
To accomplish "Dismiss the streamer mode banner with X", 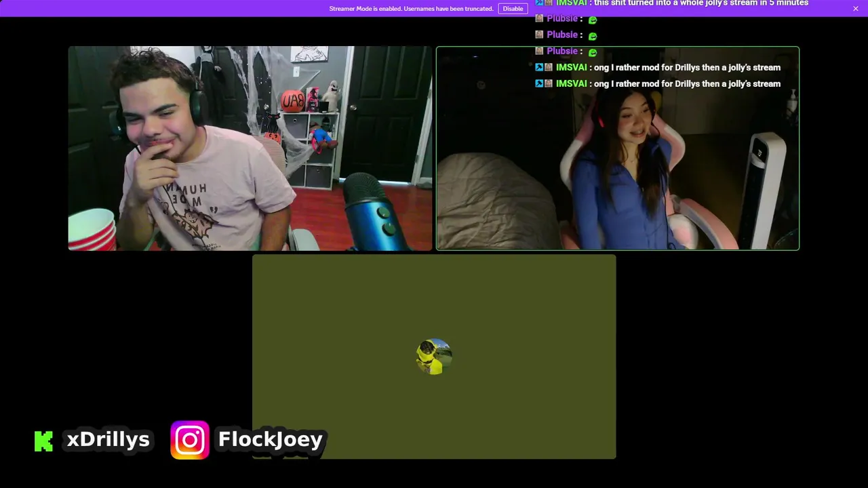I will tap(856, 9).
